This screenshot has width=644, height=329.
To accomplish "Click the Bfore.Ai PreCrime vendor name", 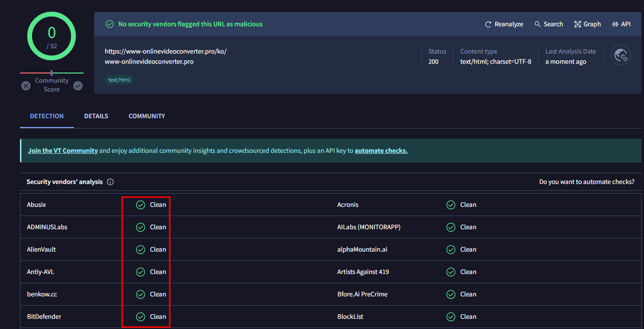I will 362,294.
